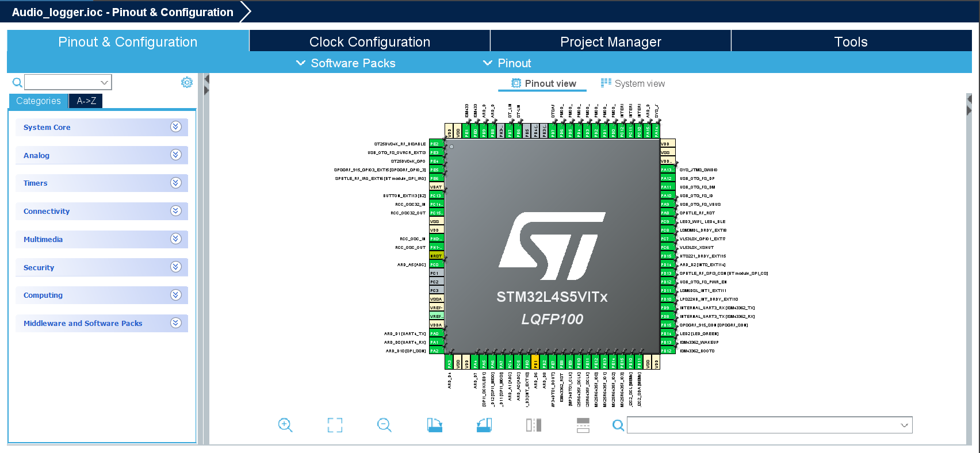Click the horizontal split layout icon

pos(583,425)
